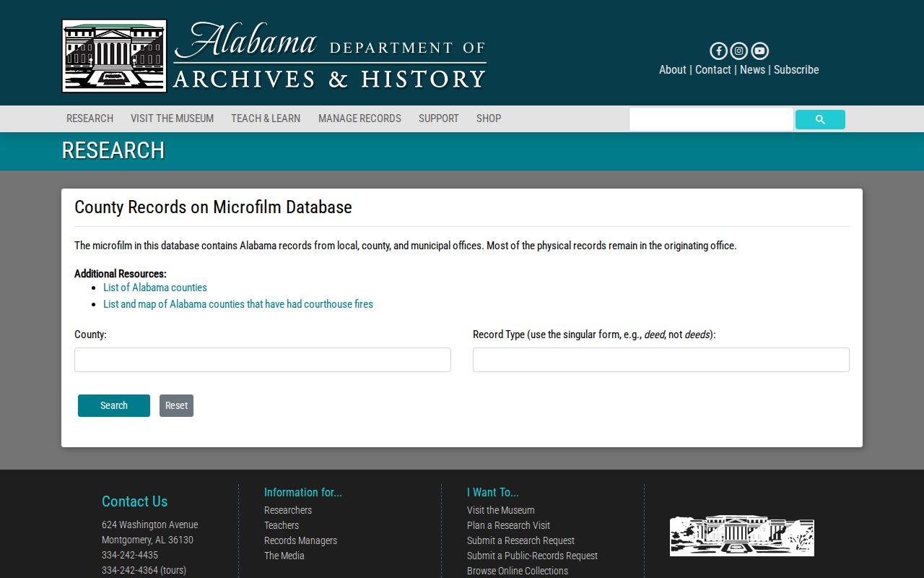This screenshot has width=924, height=578.
Task: Click the Contact link in header
Action: 713,69
